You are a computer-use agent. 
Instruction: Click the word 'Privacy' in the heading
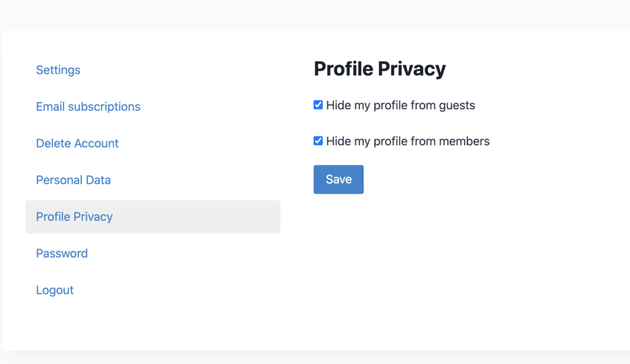(x=412, y=69)
